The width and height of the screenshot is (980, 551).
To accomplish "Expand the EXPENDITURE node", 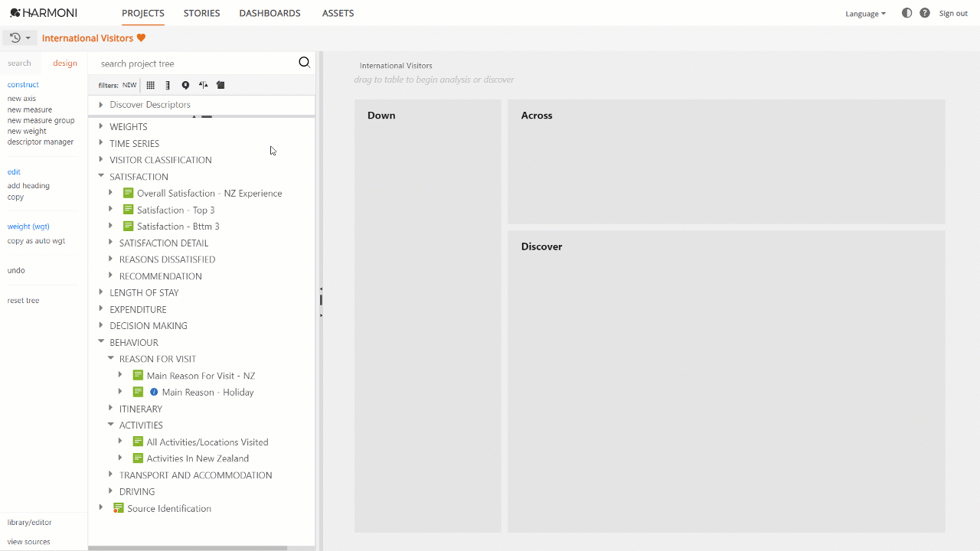I will 100,309.
